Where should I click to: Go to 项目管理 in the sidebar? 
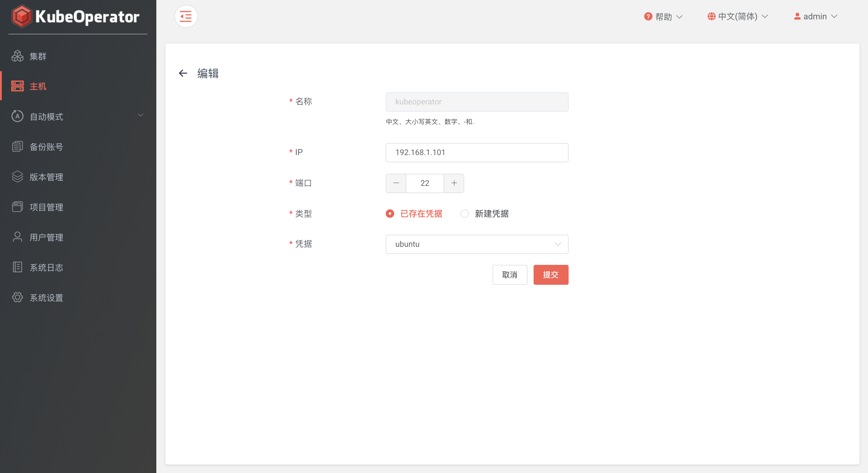click(46, 207)
